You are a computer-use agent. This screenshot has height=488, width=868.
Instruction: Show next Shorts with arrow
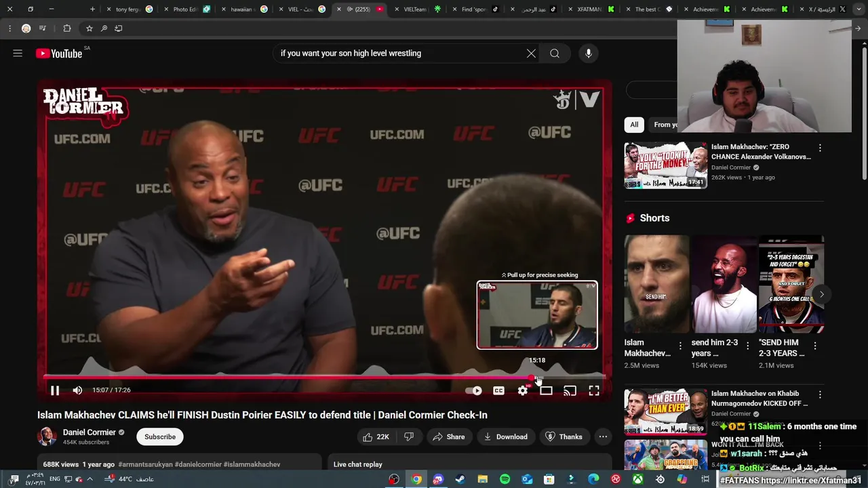click(x=821, y=294)
